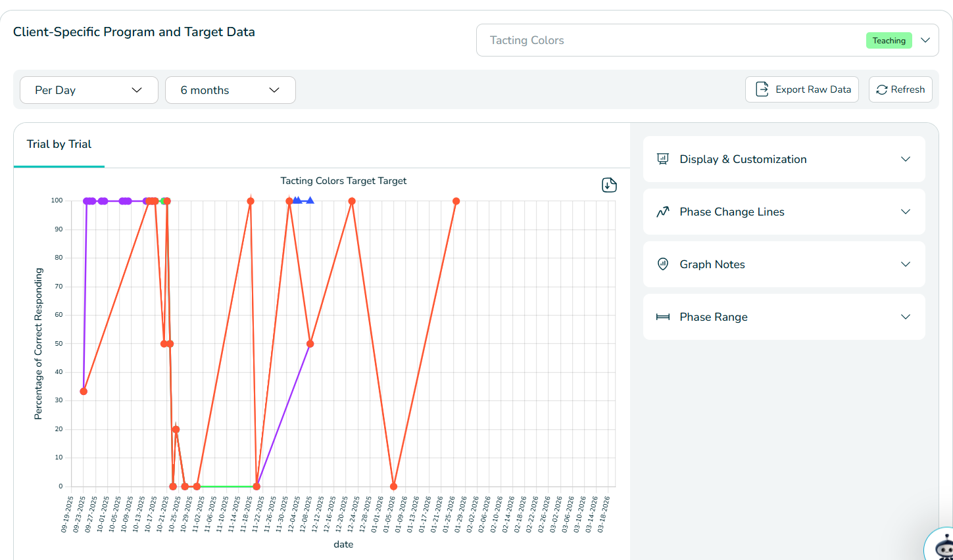Open the Per Day interval dropdown
This screenshot has width=953, height=560.
[x=89, y=90]
